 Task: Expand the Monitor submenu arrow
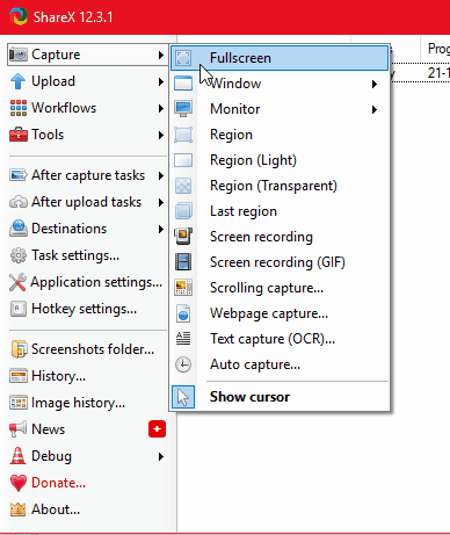tap(374, 110)
